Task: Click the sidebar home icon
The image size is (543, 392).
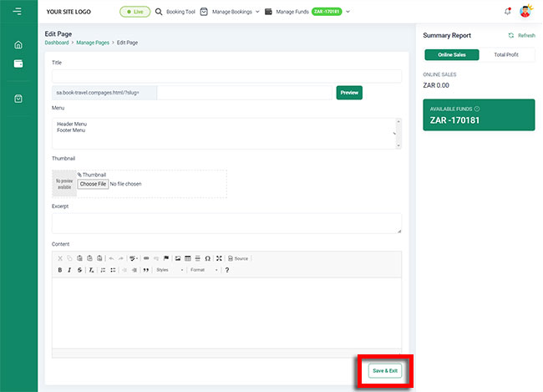Action: coord(18,44)
